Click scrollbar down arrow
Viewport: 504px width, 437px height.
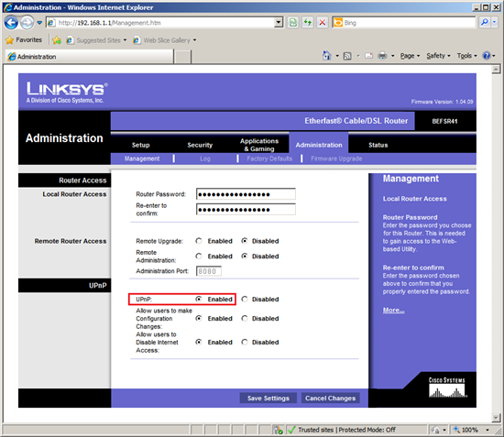tap(496, 418)
